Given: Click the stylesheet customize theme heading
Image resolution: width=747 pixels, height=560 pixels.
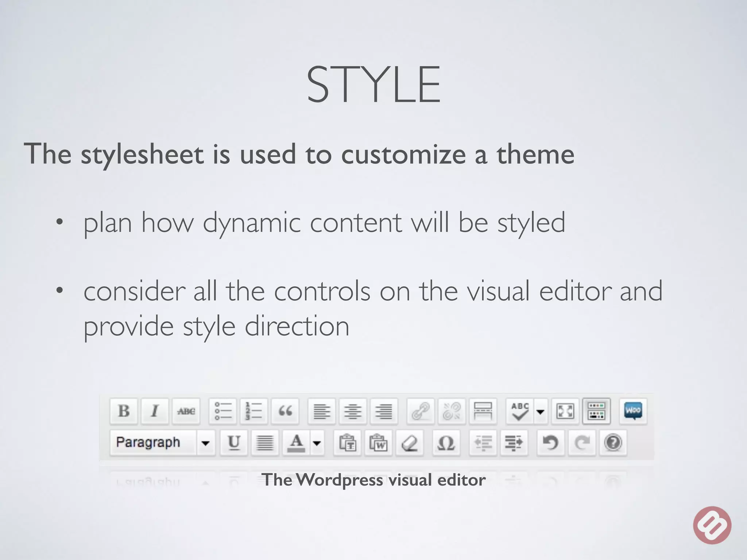Looking at the screenshot, I should pyautogui.click(x=299, y=154).
